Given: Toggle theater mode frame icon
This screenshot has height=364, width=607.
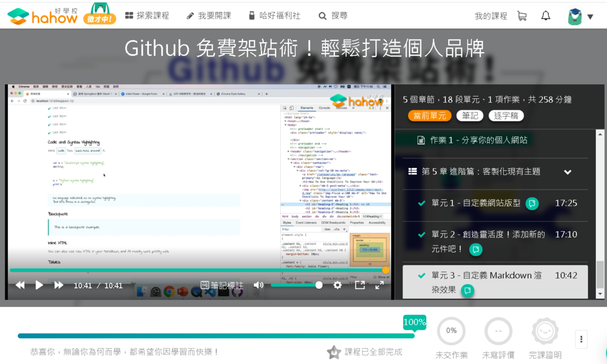Looking at the screenshot, I should click(360, 285).
